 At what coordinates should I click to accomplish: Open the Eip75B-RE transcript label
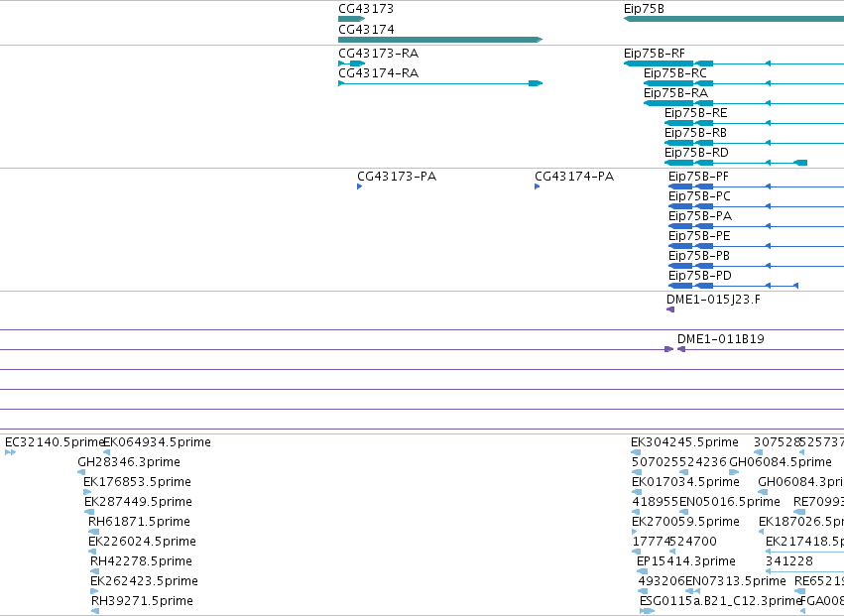pyautogui.click(x=696, y=113)
